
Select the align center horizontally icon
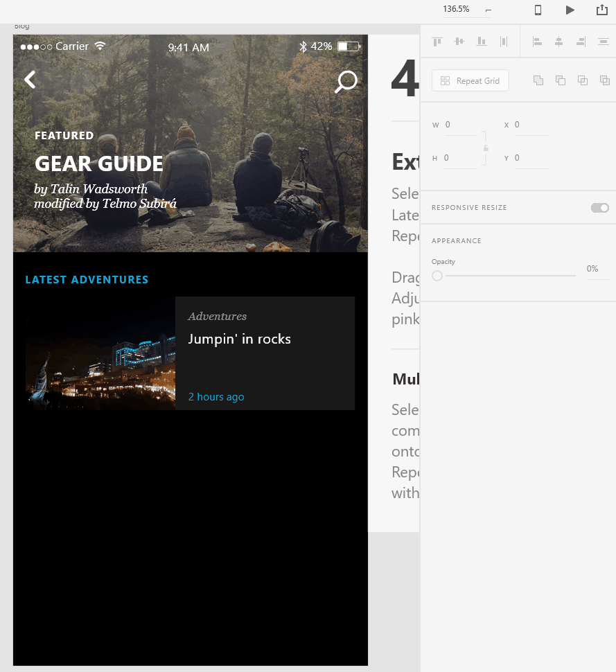(x=558, y=42)
